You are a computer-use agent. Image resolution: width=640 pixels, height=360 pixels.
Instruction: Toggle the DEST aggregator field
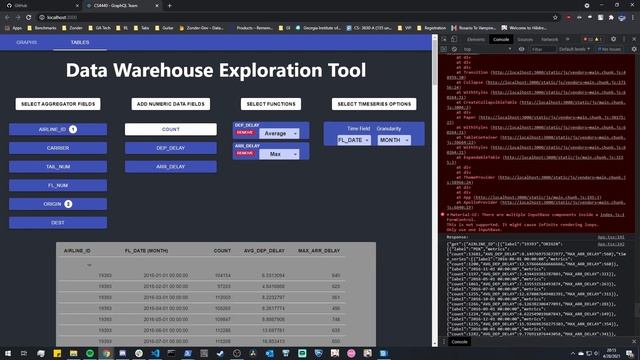[x=58, y=223]
